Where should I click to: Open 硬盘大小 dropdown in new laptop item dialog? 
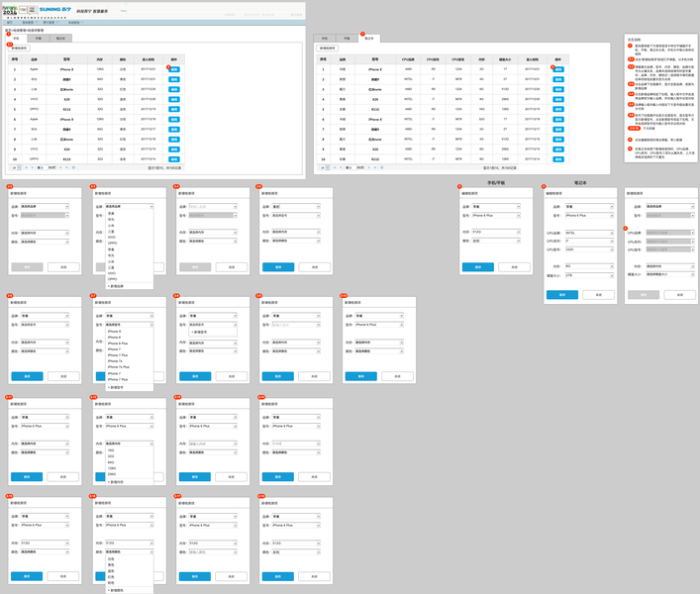pyautogui.click(x=670, y=274)
